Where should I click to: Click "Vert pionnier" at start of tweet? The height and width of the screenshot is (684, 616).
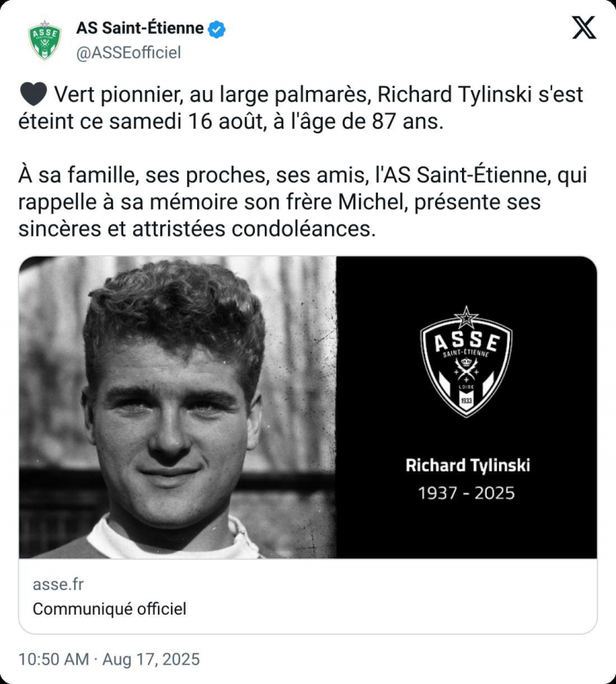pyautogui.click(x=106, y=96)
